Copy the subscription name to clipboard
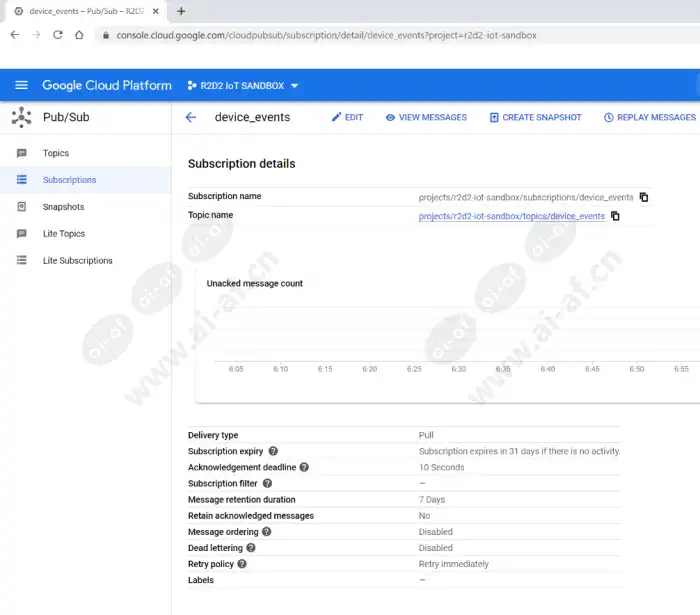The image size is (700, 615). [x=644, y=197]
